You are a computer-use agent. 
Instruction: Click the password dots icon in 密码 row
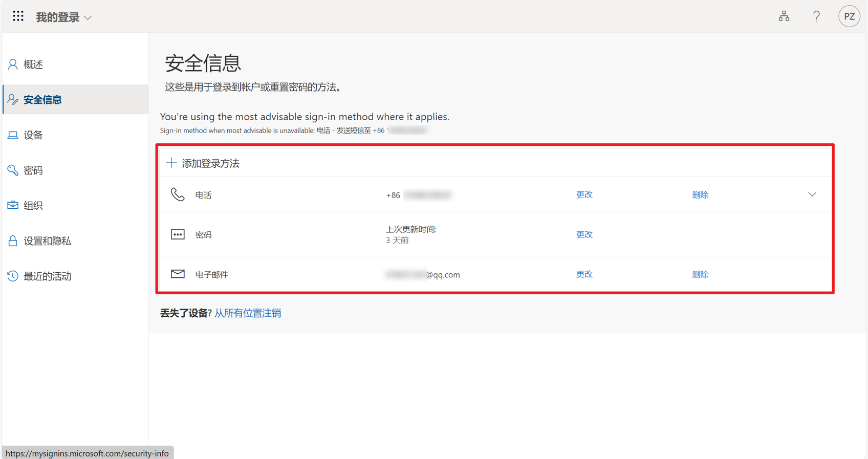(178, 234)
